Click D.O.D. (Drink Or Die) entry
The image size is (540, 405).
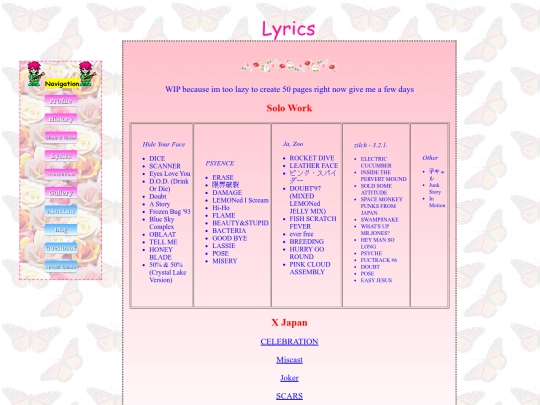tap(169, 185)
